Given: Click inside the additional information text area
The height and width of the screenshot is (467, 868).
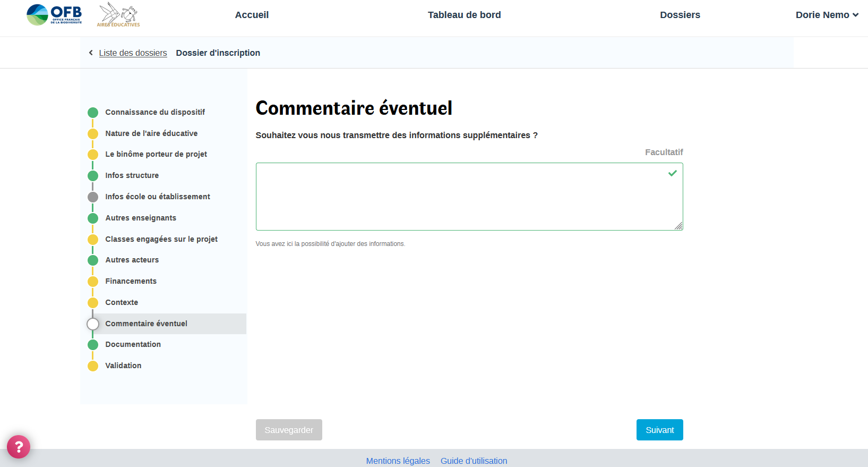Looking at the screenshot, I should pos(457,197).
